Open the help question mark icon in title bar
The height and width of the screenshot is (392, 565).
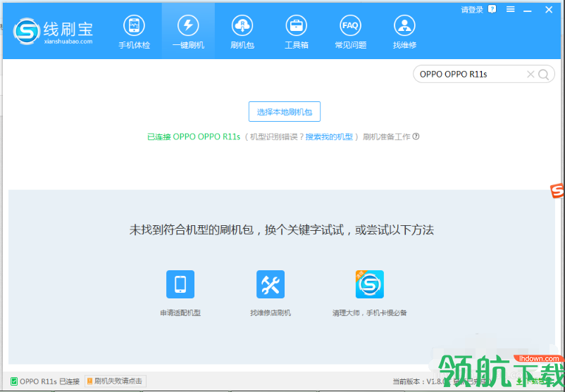492,9
